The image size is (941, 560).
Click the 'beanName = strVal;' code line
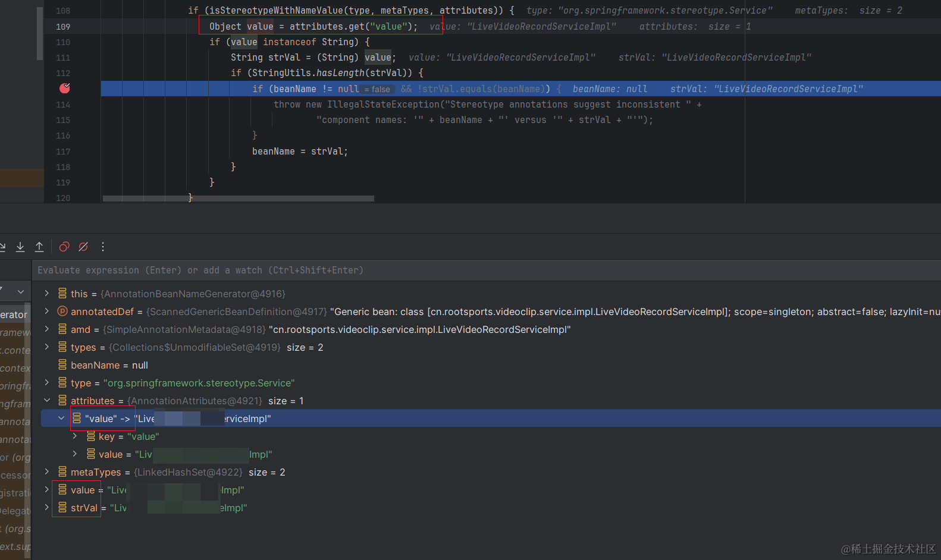pos(300,152)
